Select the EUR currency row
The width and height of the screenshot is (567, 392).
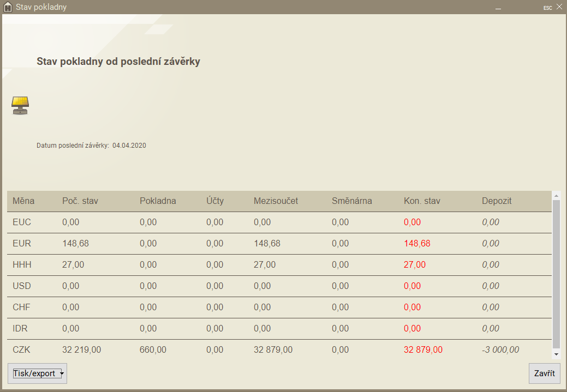click(21, 243)
